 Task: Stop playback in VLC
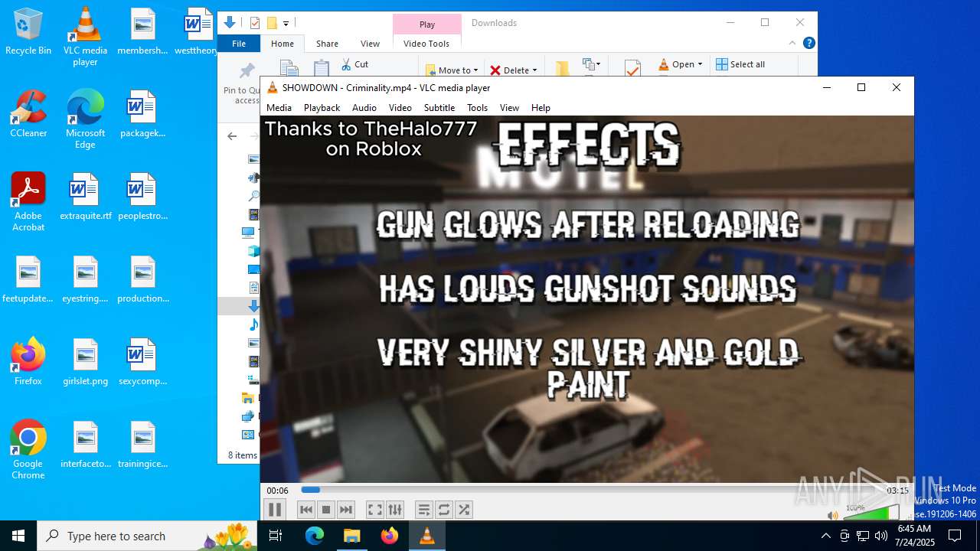326,510
